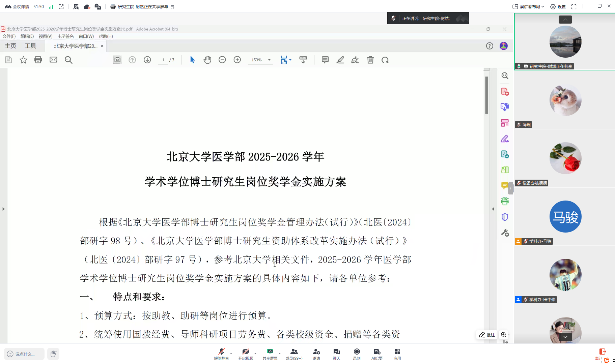Click the fit page width icon
This screenshot has height=364, width=615.
coord(284,60)
